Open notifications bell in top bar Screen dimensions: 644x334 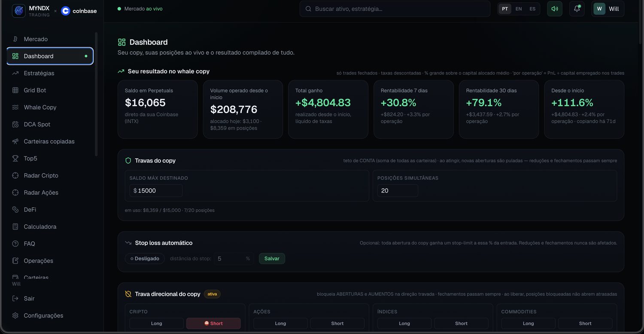click(577, 9)
